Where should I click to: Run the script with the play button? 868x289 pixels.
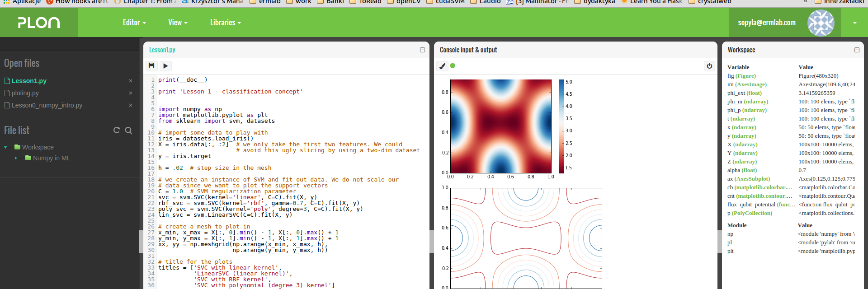[x=165, y=66]
